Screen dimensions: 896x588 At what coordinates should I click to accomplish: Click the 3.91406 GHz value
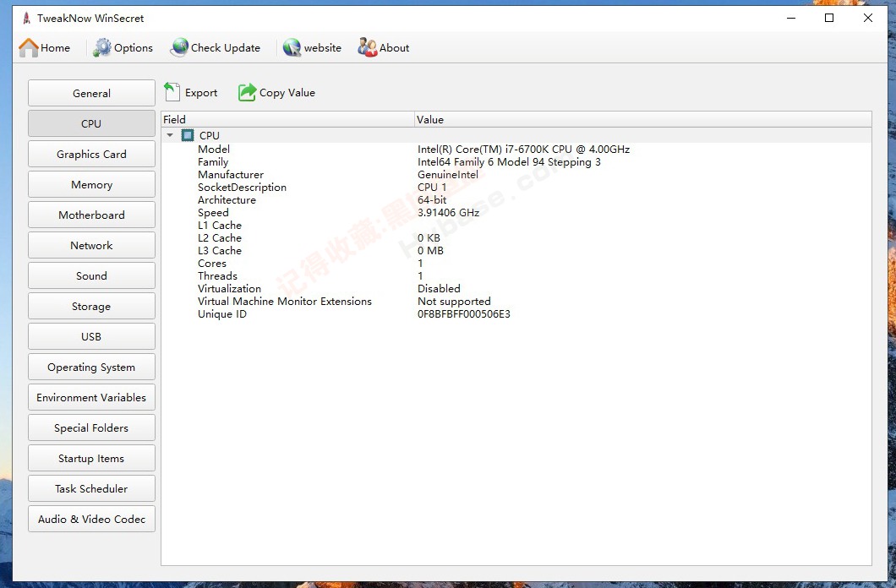[449, 212]
